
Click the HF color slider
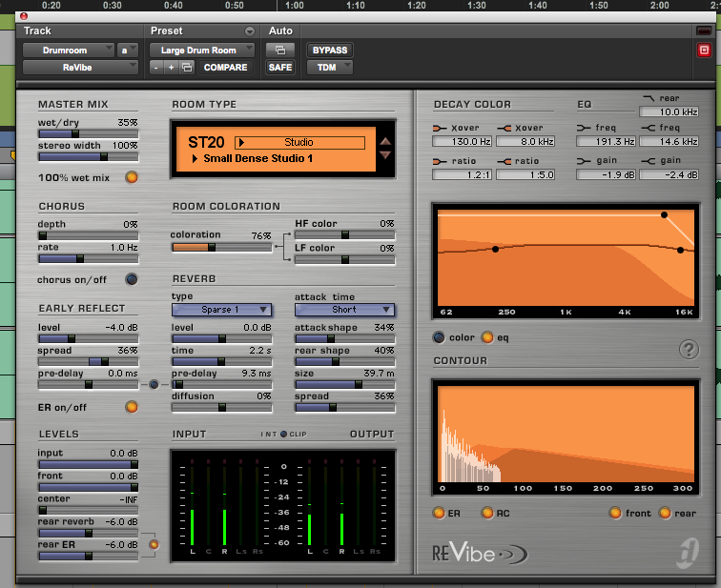tap(344, 235)
